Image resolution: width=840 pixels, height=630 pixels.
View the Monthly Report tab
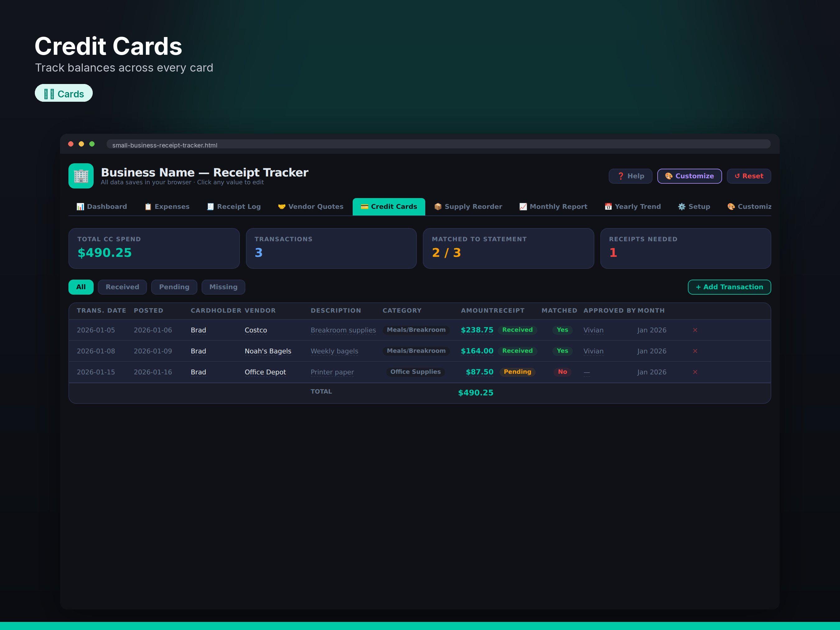tap(553, 207)
